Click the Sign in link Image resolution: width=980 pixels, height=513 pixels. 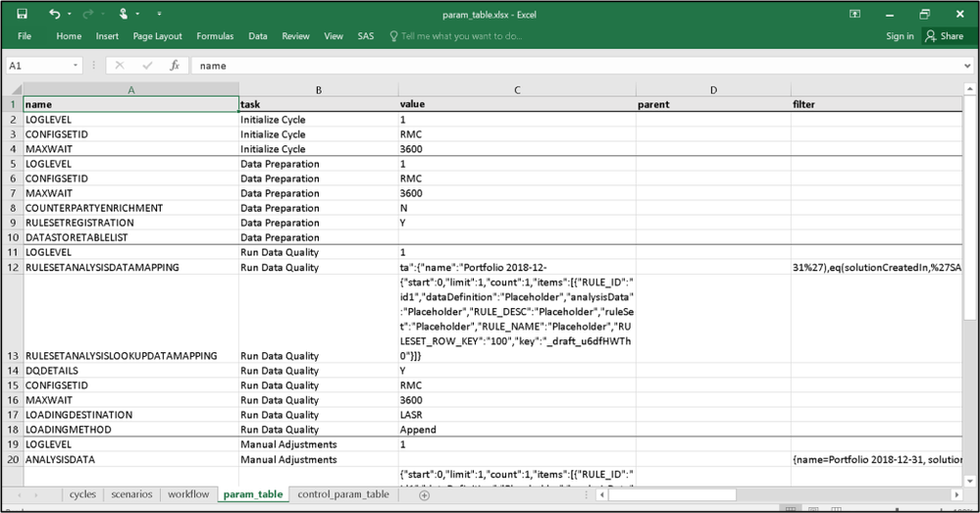pyautogui.click(x=900, y=36)
